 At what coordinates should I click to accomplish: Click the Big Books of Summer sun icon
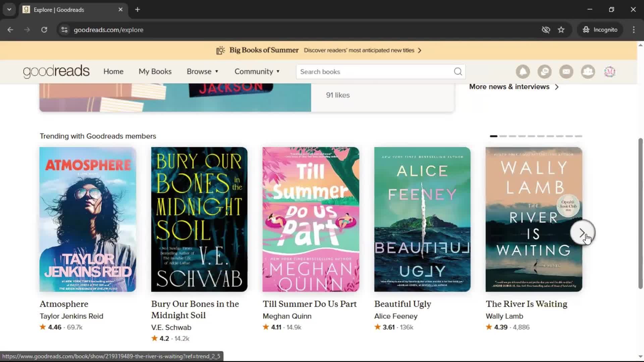(220, 50)
